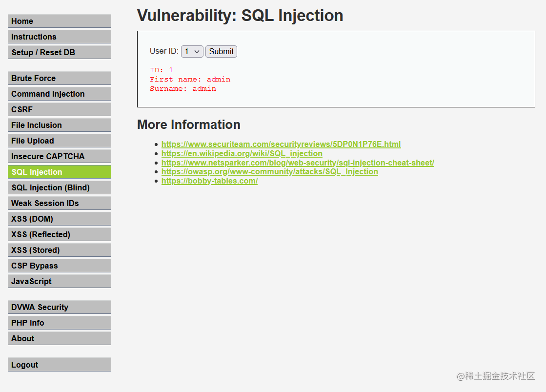This screenshot has height=392, width=546.
Task: Open the OWASP SQL_Injection link
Action: pos(269,172)
